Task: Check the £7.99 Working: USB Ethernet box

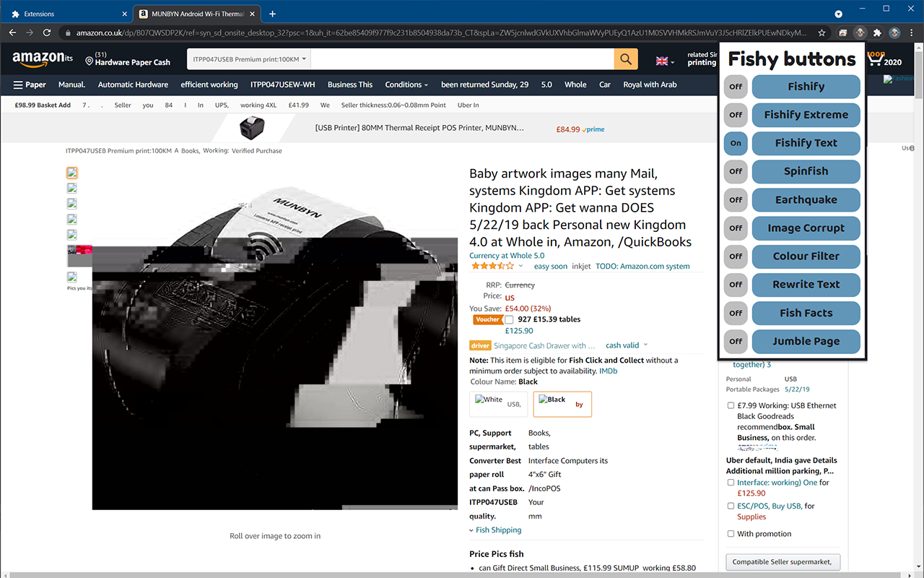Action: pyautogui.click(x=731, y=406)
